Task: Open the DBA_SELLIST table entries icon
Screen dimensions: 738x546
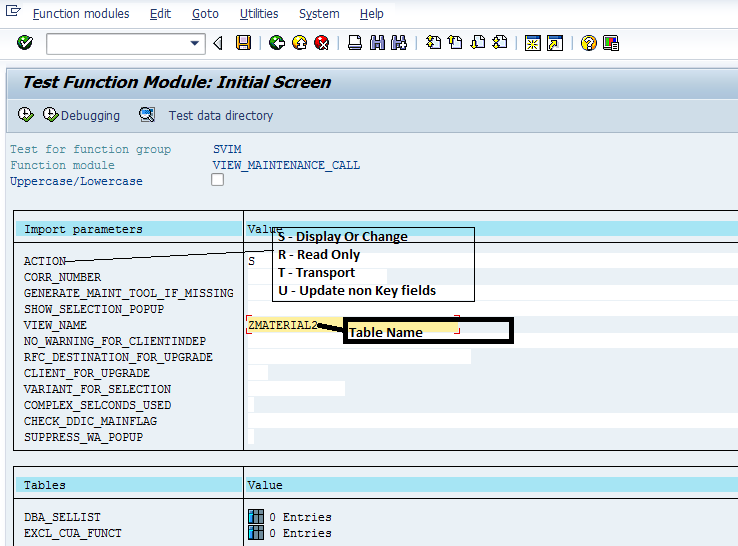Action: [256, 516]
